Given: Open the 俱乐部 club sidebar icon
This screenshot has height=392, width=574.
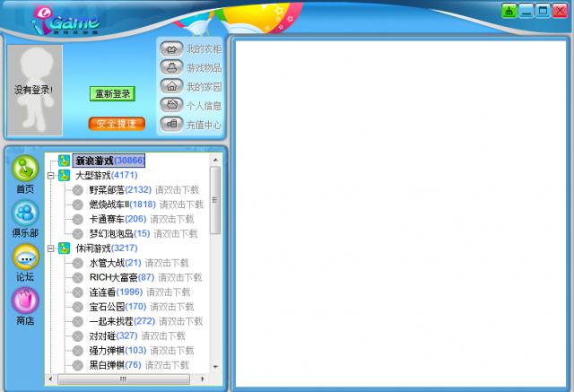Looking at the screenshot, I should 25,213.
